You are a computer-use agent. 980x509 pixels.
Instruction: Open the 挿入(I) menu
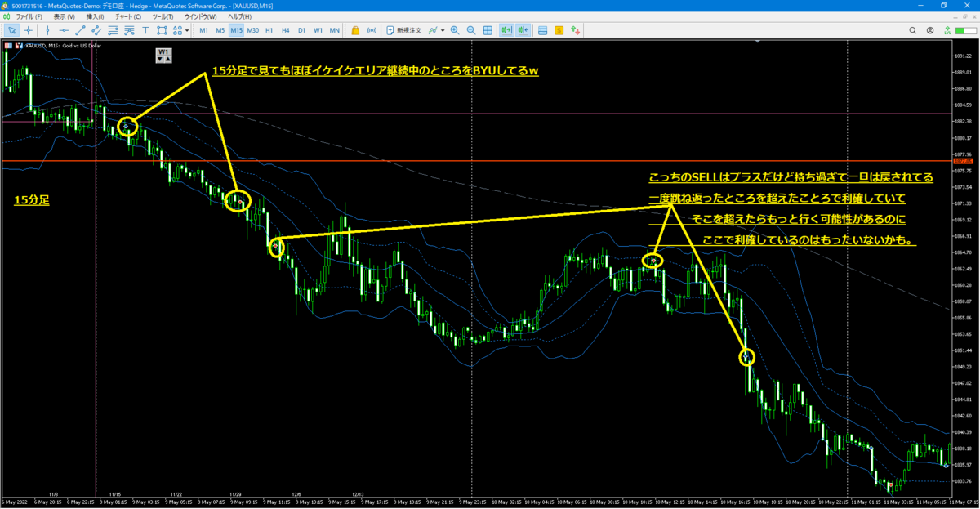point(95,16)
